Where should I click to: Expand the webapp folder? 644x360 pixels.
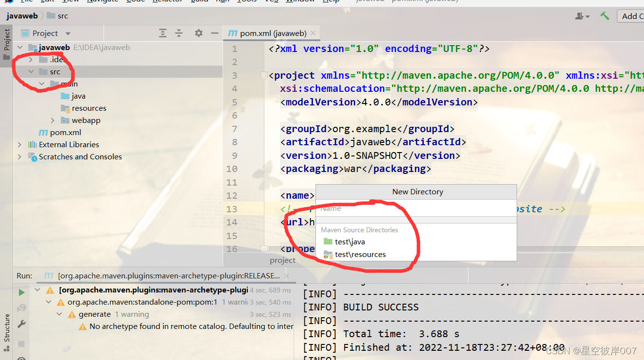(53, 120)
